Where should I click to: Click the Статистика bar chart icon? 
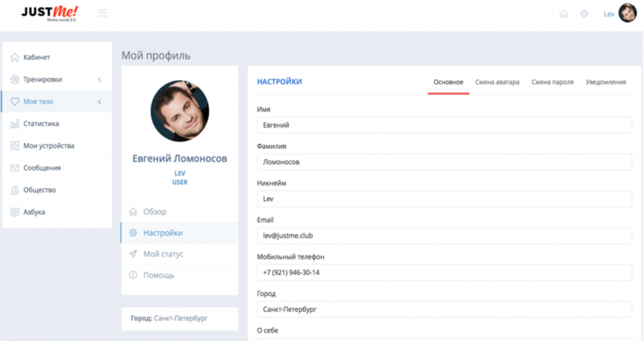point(15,124)
